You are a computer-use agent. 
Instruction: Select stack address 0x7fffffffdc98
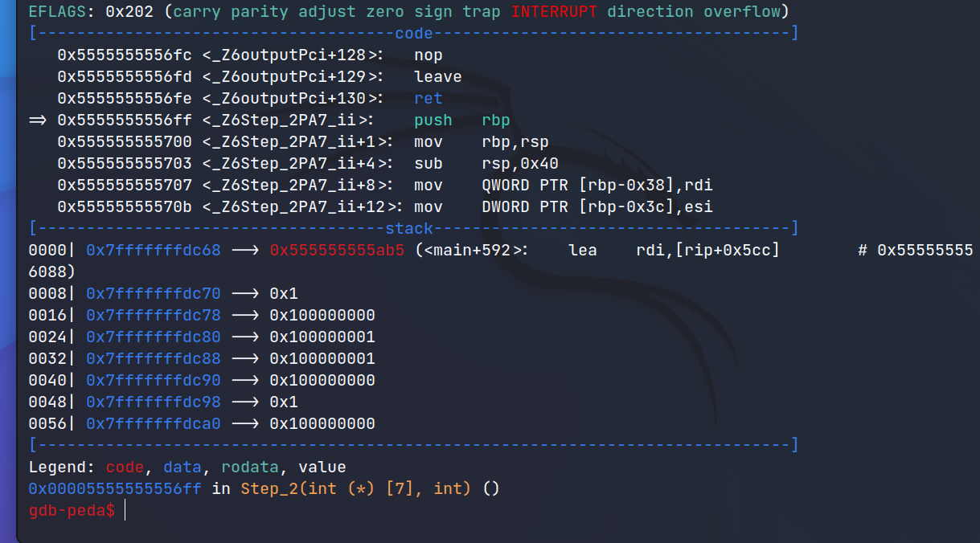[x=154, y=402]
